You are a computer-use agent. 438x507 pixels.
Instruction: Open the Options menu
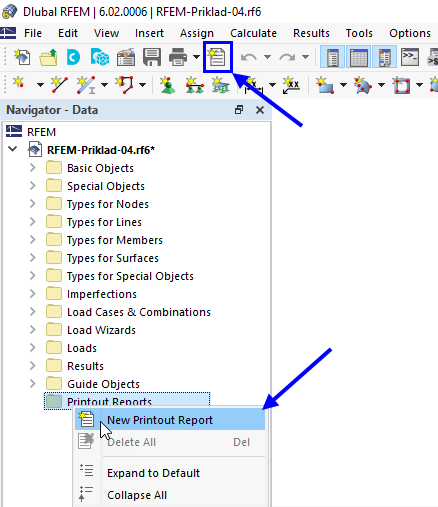[410, 33]
